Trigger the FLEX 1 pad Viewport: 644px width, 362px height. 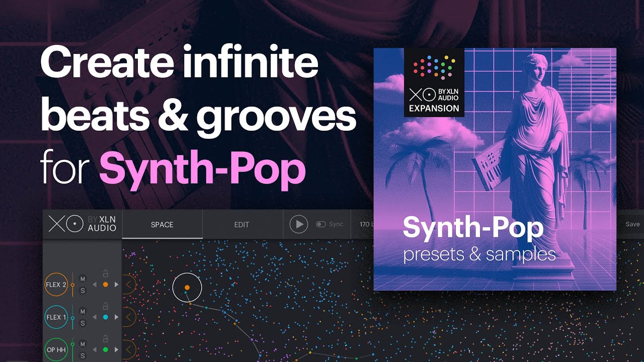[x=56, y=317]
